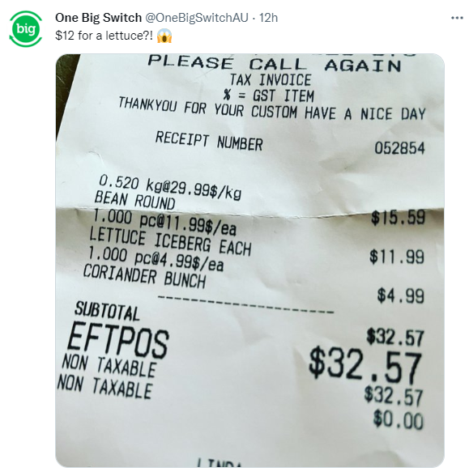Click receipt number 052854 in photo
This screenshot has width=469, height=476.
399,148
